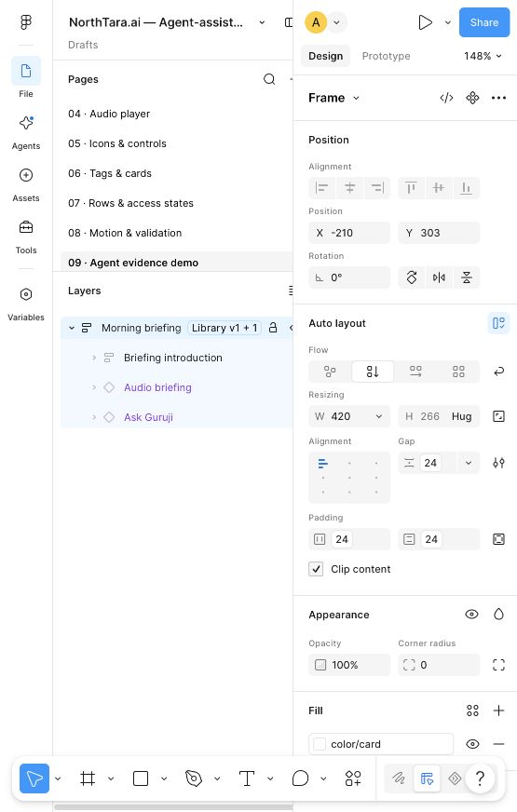Image resolution: width=517 pixels, height=812 pixels.
Task: Add a new fill
Action: pyautogui.click(x=498, y=710)
